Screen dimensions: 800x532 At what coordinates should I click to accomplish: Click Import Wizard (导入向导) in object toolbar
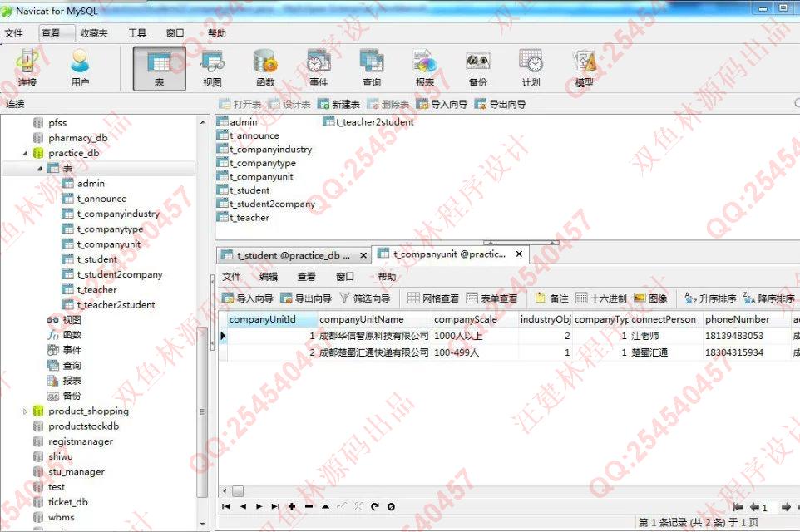(442, 104)
